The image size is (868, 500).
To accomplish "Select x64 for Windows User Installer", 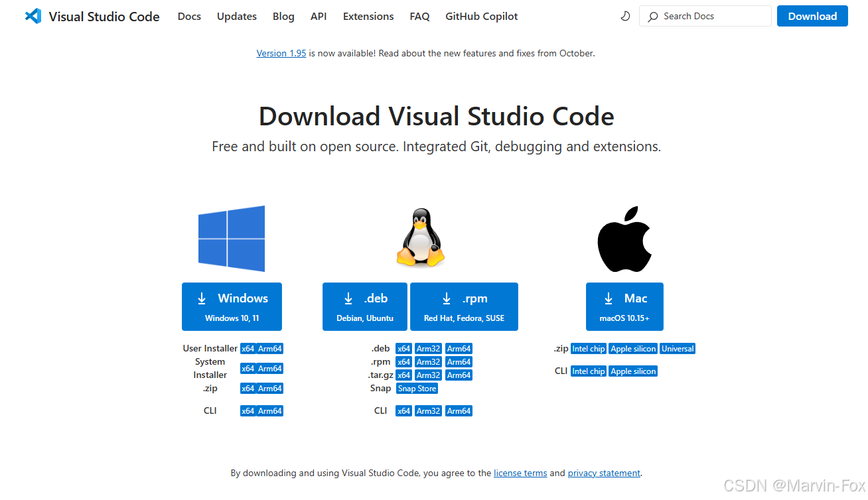I will [x=248, y=349].
